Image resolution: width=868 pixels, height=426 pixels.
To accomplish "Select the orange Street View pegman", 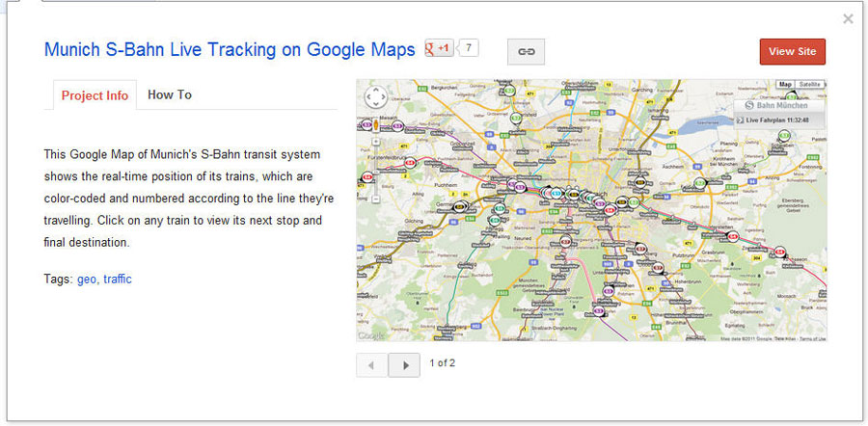I will click(376, 125).
